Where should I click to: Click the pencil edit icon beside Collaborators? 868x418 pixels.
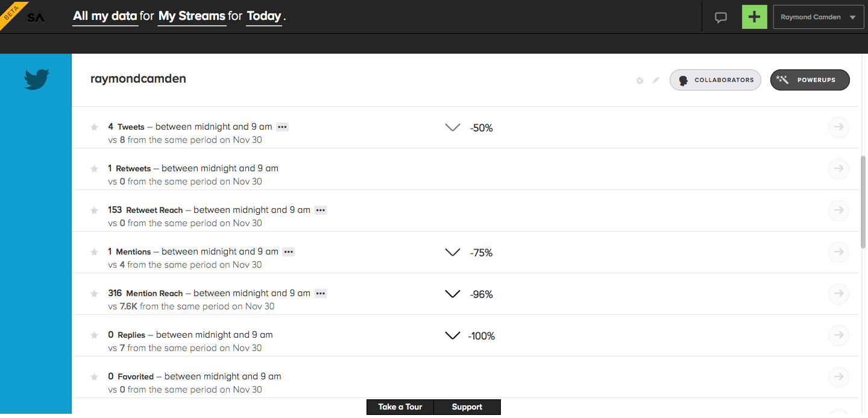tap(656, 80)
